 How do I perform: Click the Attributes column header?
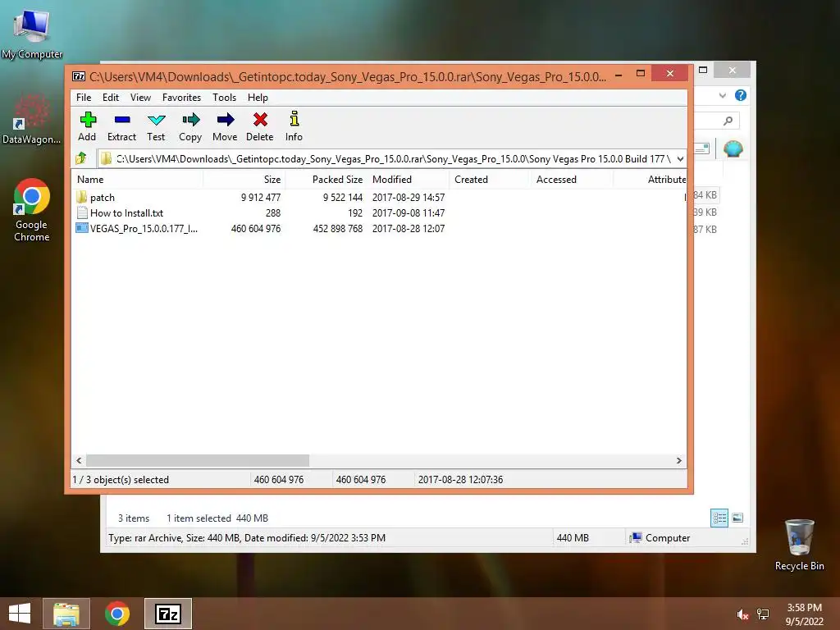click(650, 180)
